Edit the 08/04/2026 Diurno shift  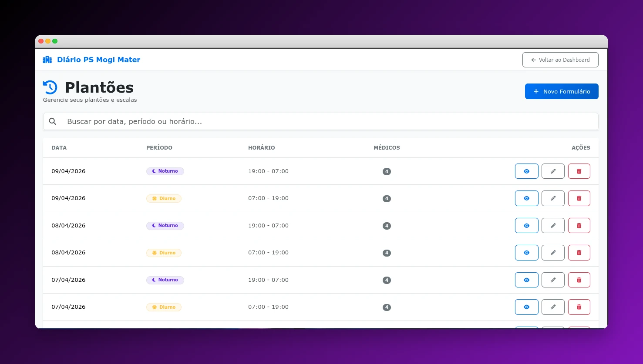click(x=553, y=253)
